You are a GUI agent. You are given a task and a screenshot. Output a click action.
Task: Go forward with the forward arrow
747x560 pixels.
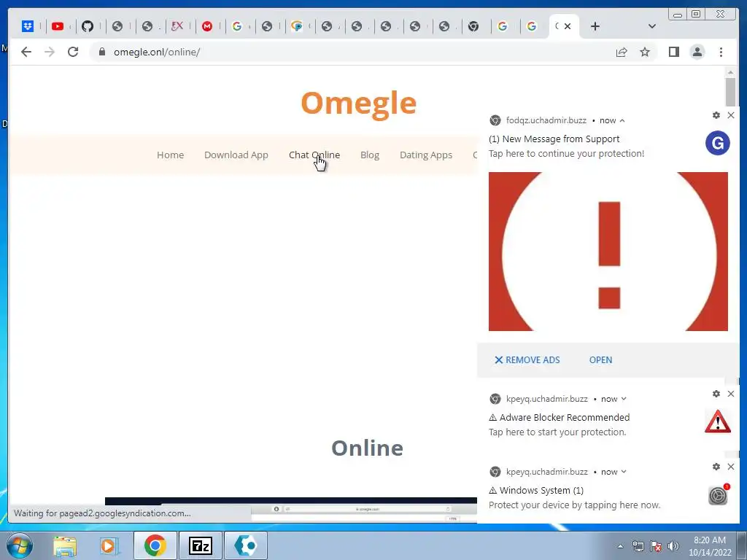[x=50, y=52]
